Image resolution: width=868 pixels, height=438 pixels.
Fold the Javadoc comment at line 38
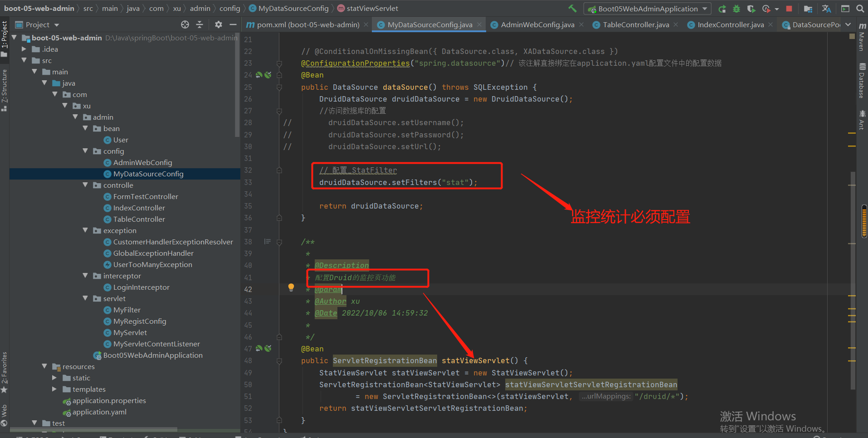pos(279,242)
